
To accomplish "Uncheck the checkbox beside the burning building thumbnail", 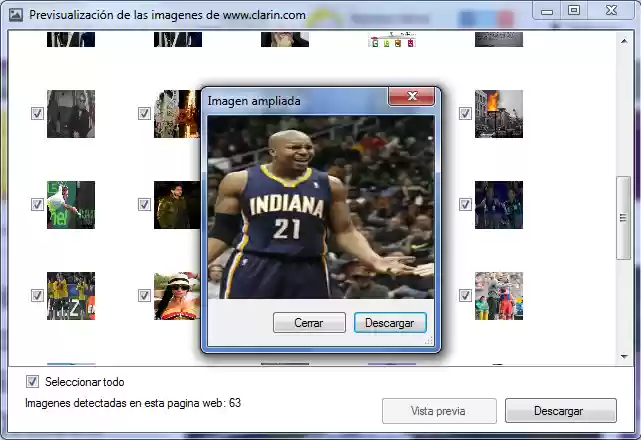I will [x=465, y=113].
